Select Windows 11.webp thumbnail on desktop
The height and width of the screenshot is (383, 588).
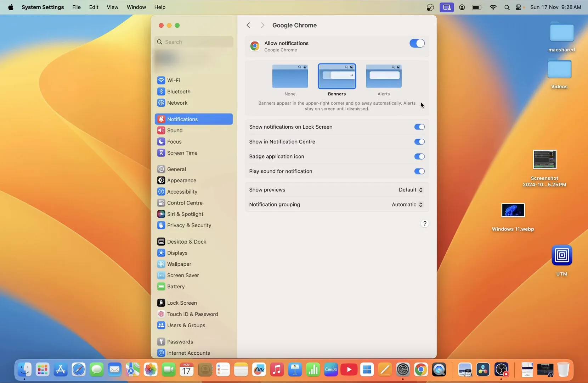click(513, 210)
